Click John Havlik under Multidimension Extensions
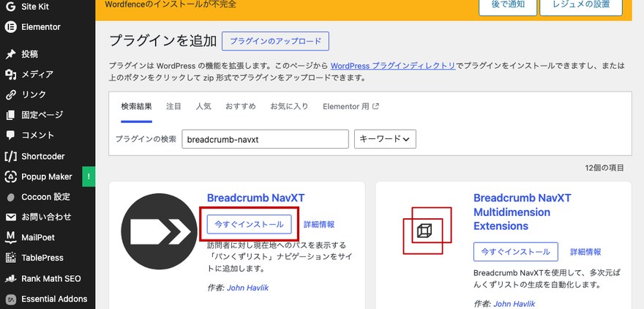 coord(514,304)
